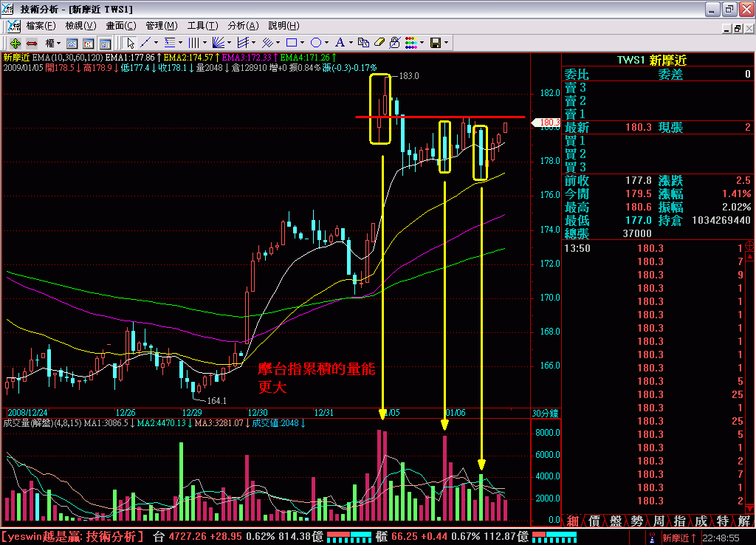Click the yeswin越是贏:技術分析 status label
This screenshot has height=545, width=756.
[x=72, y=537]
